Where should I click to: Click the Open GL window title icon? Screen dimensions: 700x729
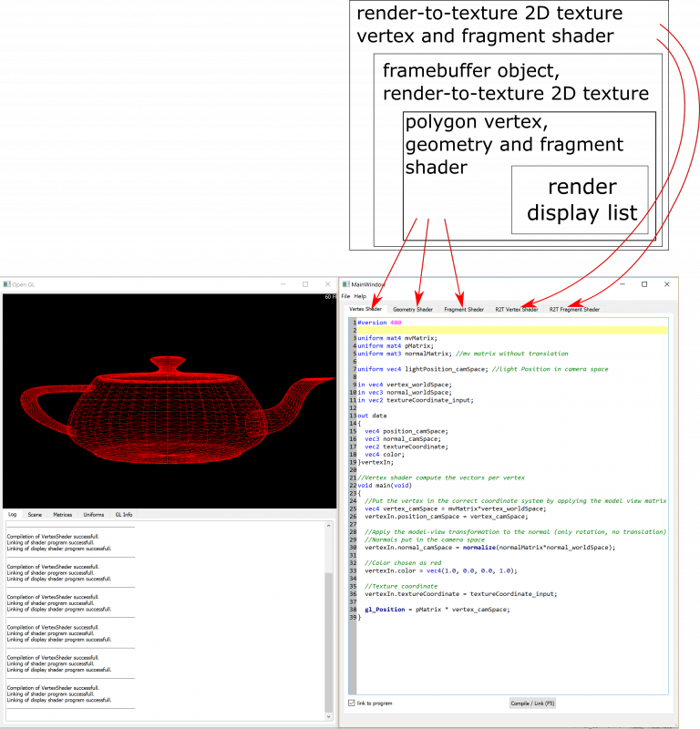point(7,284)
